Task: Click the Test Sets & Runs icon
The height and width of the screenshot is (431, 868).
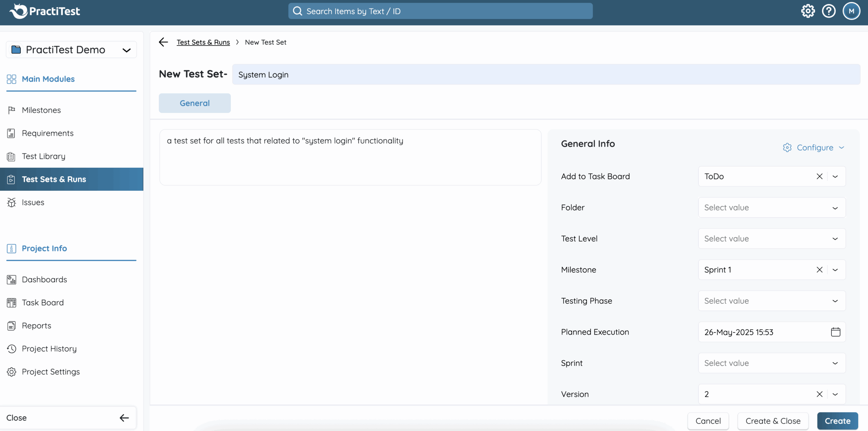Action: pos(11,179)
